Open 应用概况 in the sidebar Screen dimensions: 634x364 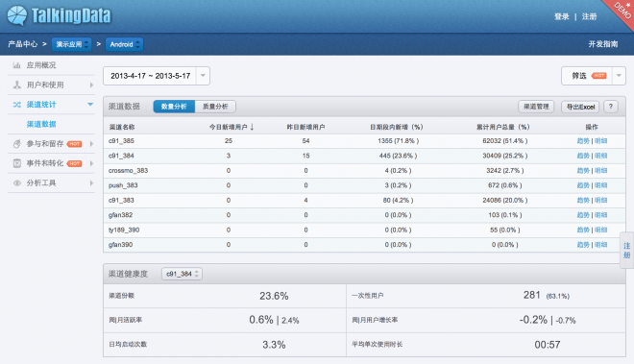[41, 65]
